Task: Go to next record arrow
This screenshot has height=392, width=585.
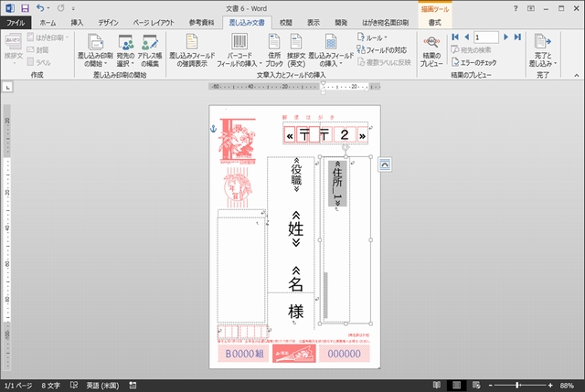Action: click(505, 37)
